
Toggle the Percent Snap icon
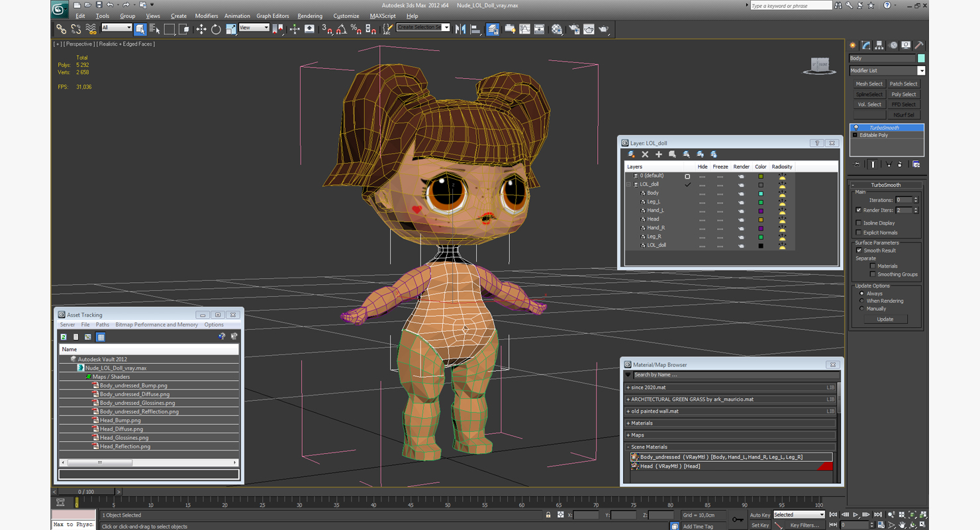click(356, 29)
